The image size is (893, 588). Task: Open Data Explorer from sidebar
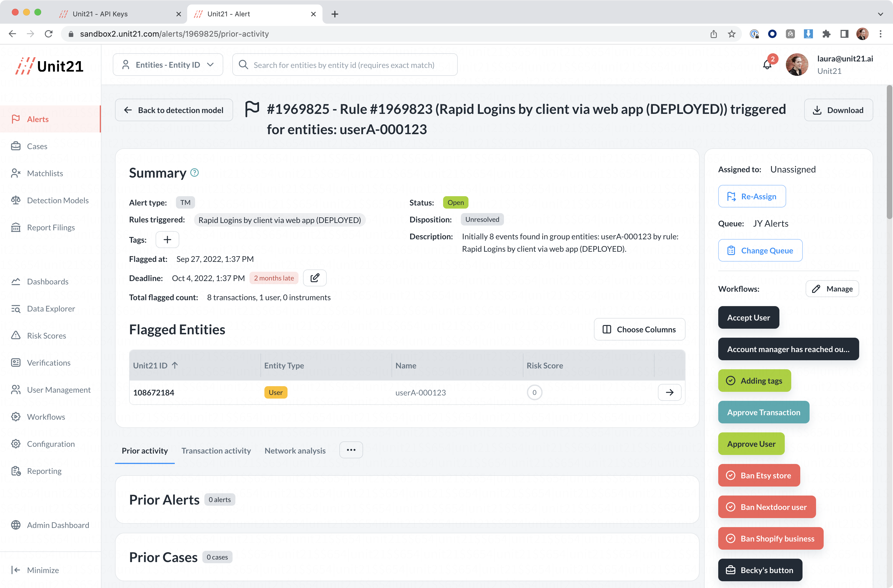point(51,309)
